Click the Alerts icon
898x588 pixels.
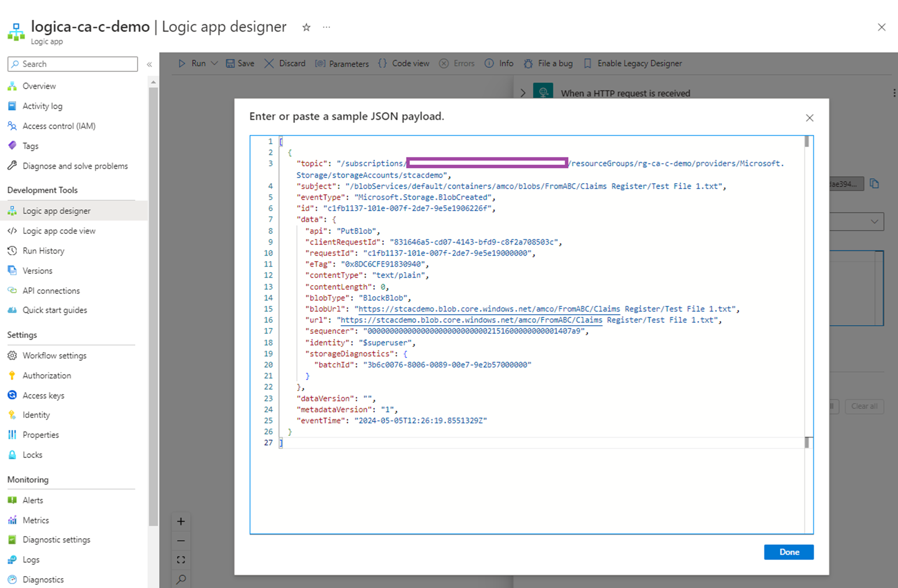12,500
